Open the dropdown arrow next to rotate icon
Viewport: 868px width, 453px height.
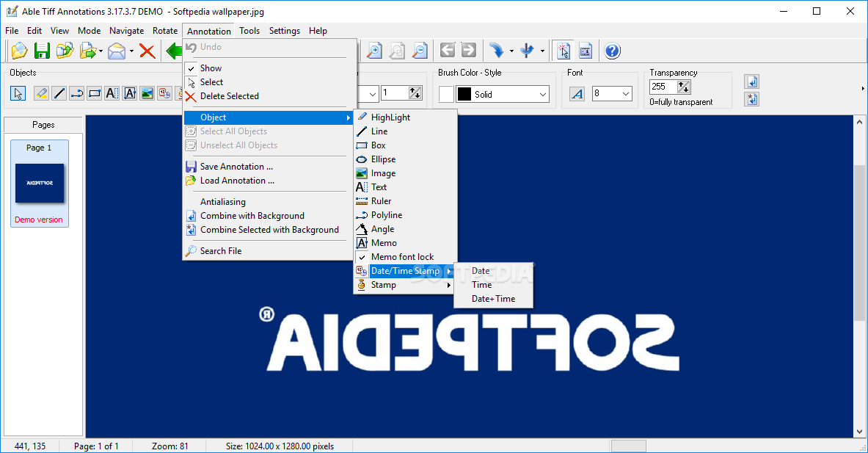[511, 51]
